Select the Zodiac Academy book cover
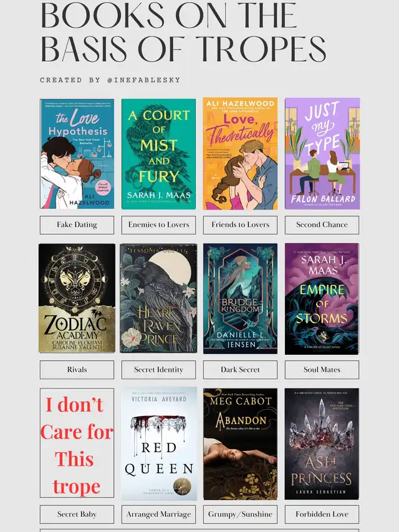Screen dimensions: 399x532 77,298
